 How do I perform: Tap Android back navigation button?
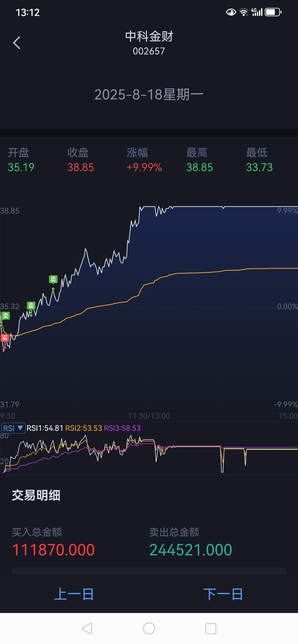click(x=87, y=628)
